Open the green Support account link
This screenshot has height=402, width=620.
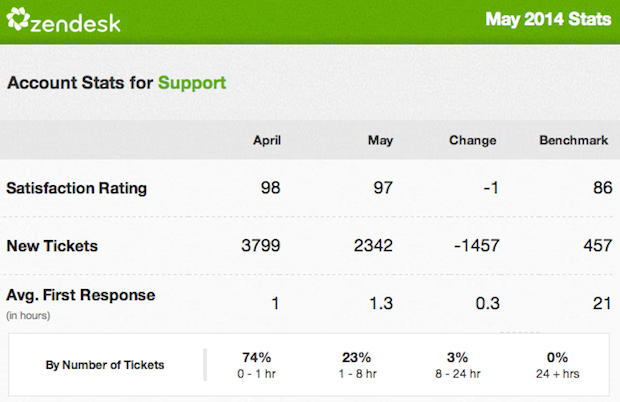tap(192, 83)
